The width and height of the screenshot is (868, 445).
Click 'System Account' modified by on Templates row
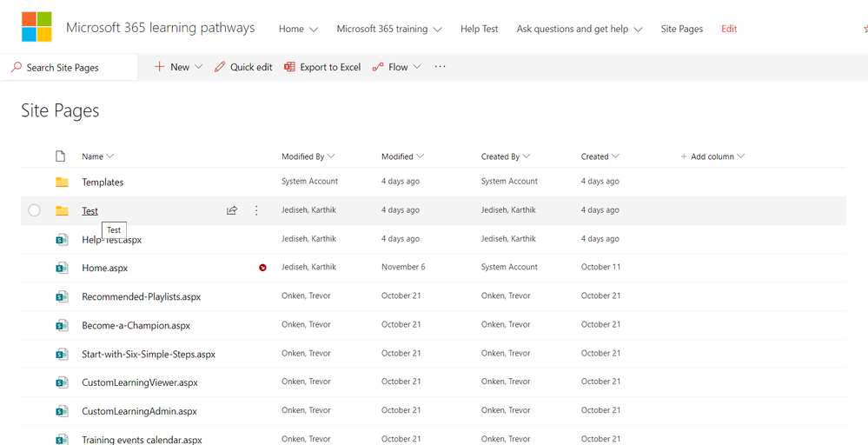(310, 181)
